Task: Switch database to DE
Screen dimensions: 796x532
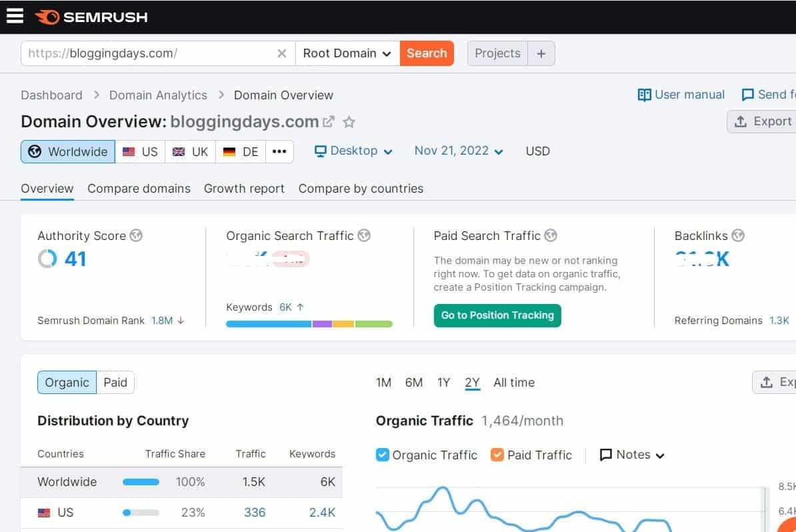Action: pyautogui.click(x=241, y=152)
